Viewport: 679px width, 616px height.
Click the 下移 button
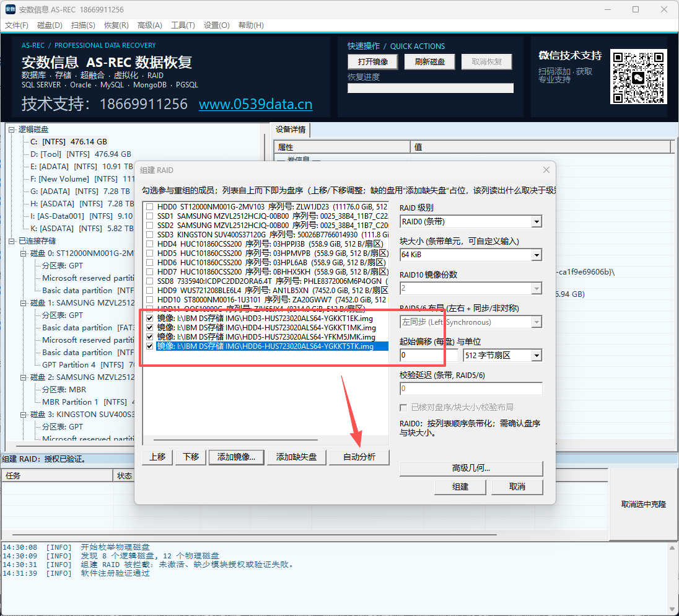click(x=191, y=457)
